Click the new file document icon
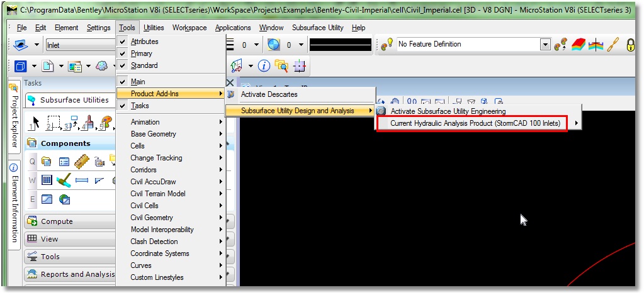Screen dimensions: 644x295 coord(48,66)
